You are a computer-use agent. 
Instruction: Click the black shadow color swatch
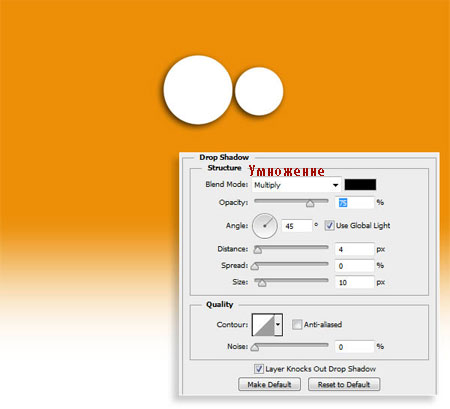(x=360, y=184)
